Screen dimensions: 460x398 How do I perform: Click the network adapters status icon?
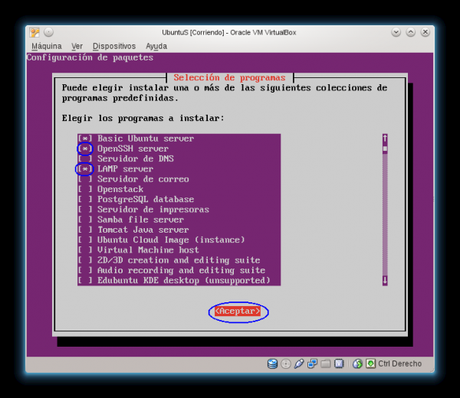coord(312,364)
